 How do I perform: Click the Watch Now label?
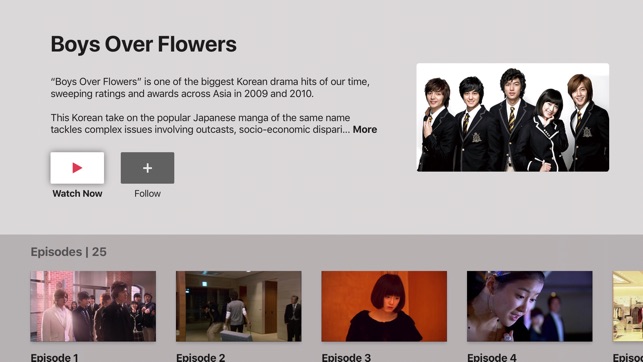[77, 194]
